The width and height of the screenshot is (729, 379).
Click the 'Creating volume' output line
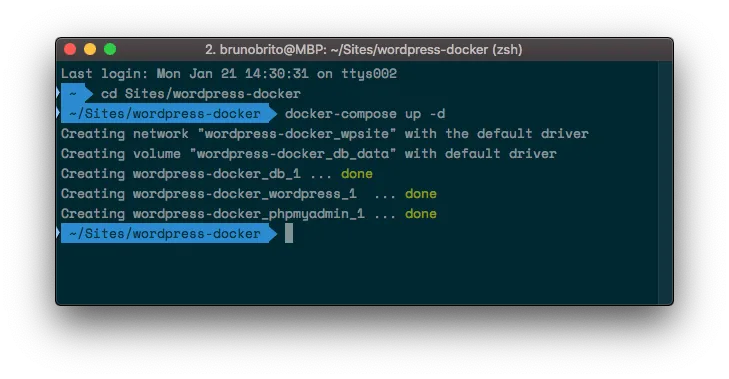(309, 153)
